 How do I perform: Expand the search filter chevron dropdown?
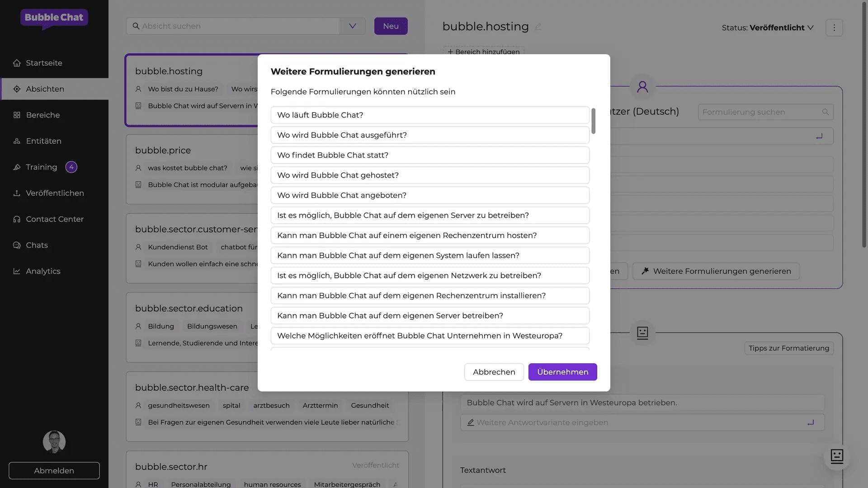pyautogui.click(x=353, y=26)
